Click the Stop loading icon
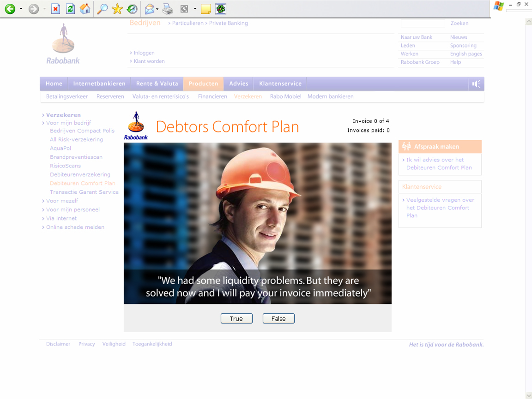Viewport: 532px width, 399px height. click(x=55, y=9)
